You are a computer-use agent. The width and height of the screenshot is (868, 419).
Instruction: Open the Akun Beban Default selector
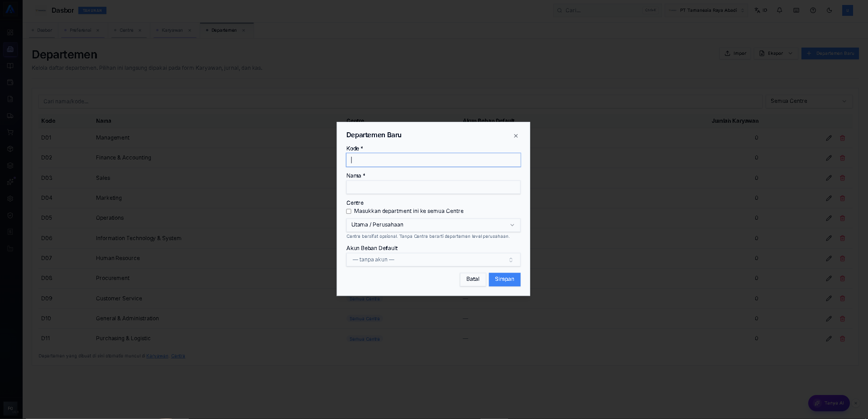click(x=433, y=260)
